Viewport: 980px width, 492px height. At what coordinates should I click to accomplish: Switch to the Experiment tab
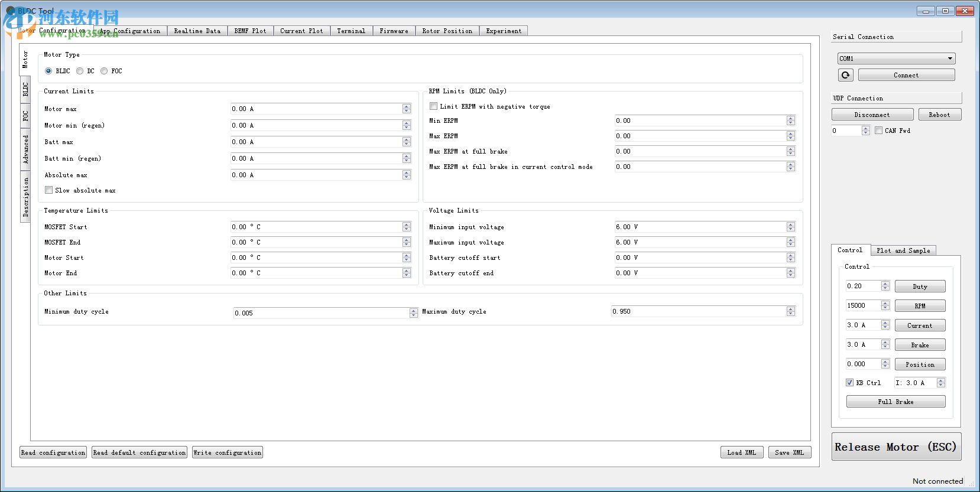[504, 31]
